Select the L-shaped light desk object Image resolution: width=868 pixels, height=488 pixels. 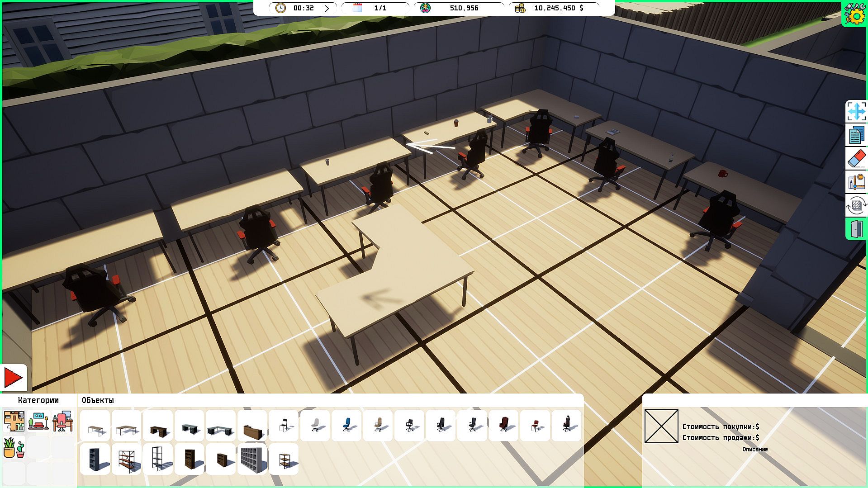click(x=127, y=426)
